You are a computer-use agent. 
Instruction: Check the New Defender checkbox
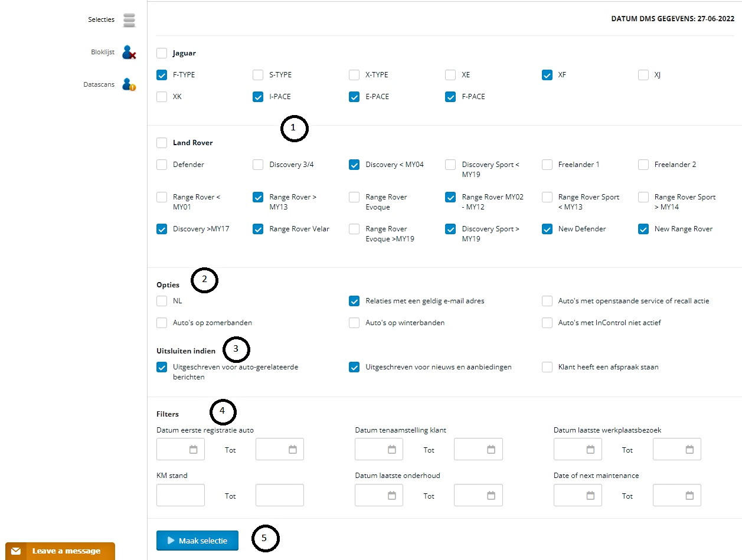[546, 229]
